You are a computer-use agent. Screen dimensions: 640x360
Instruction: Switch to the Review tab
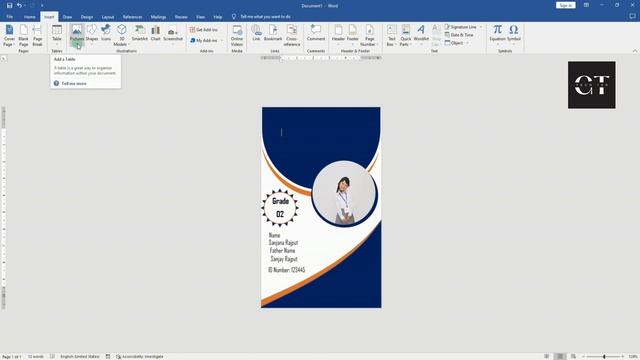click(x=181, y=17)
